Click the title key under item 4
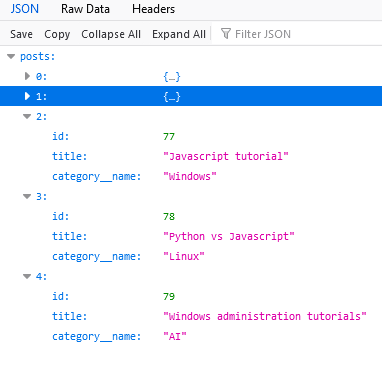382x365 pixels. pos(70,316)
